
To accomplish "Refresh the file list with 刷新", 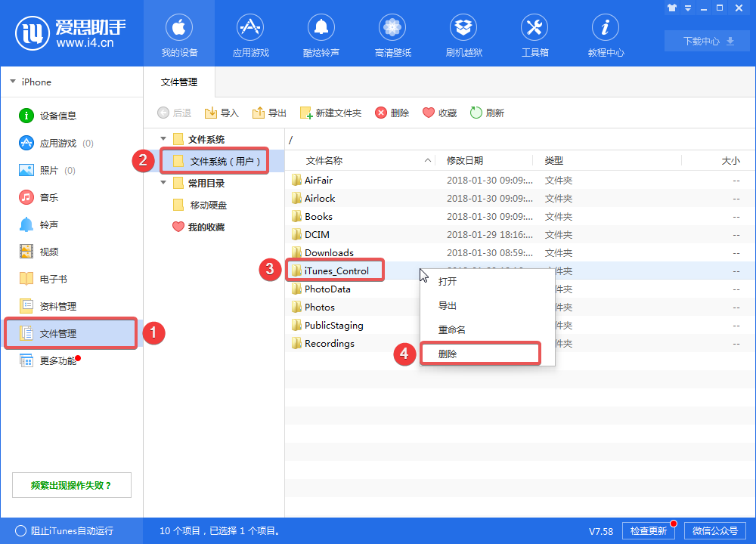I will [x=491, y=113].
